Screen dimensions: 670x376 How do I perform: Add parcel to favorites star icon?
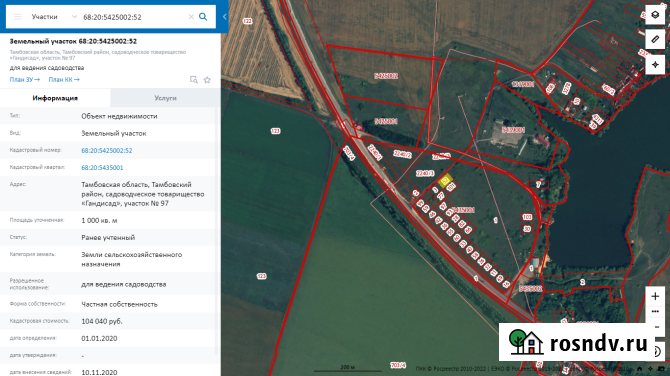pos(207,80)
